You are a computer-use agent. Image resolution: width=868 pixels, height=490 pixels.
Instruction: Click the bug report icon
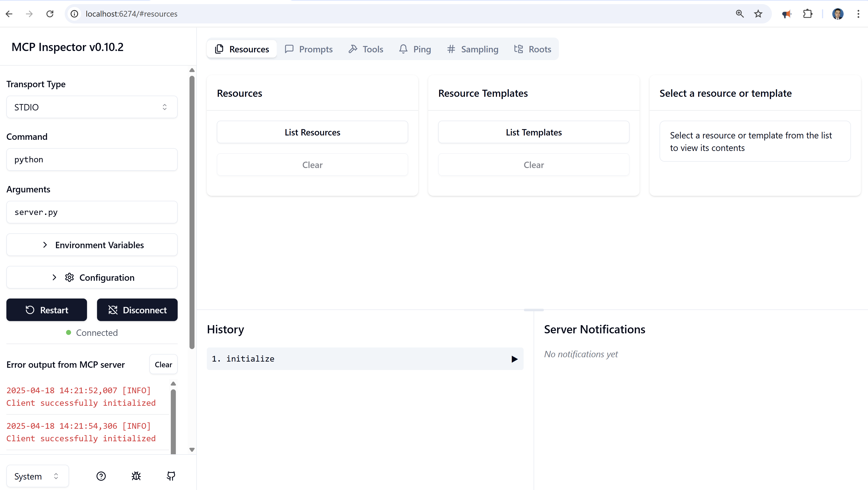click(136, 476)
